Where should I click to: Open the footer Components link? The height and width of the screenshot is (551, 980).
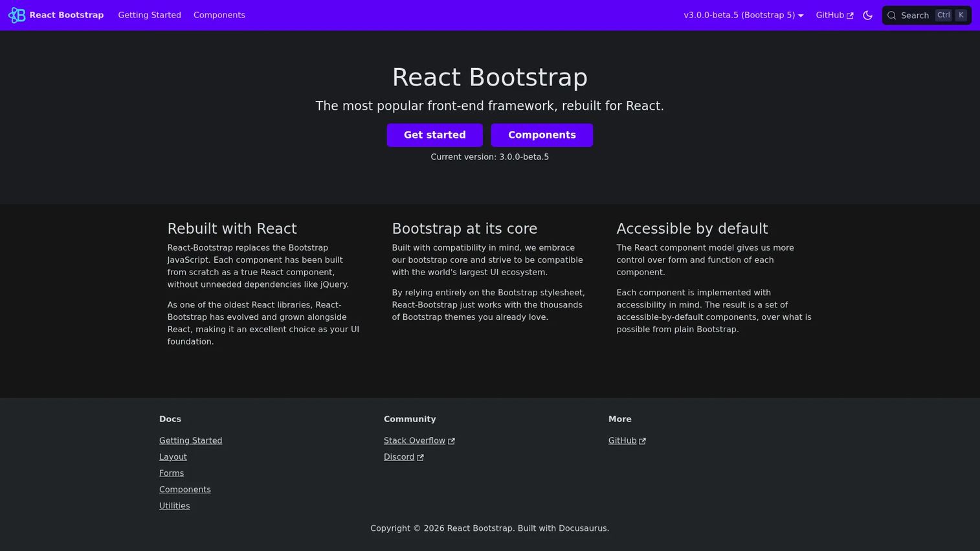(185, 489)
